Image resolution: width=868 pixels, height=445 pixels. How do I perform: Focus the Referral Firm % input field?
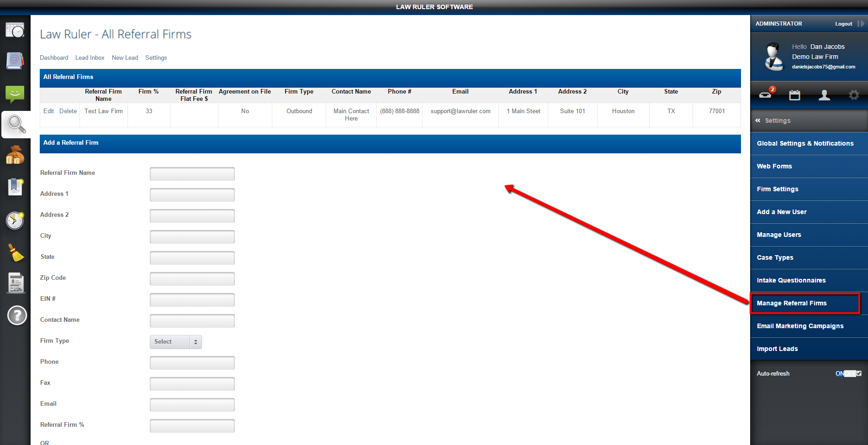point(192,426)
